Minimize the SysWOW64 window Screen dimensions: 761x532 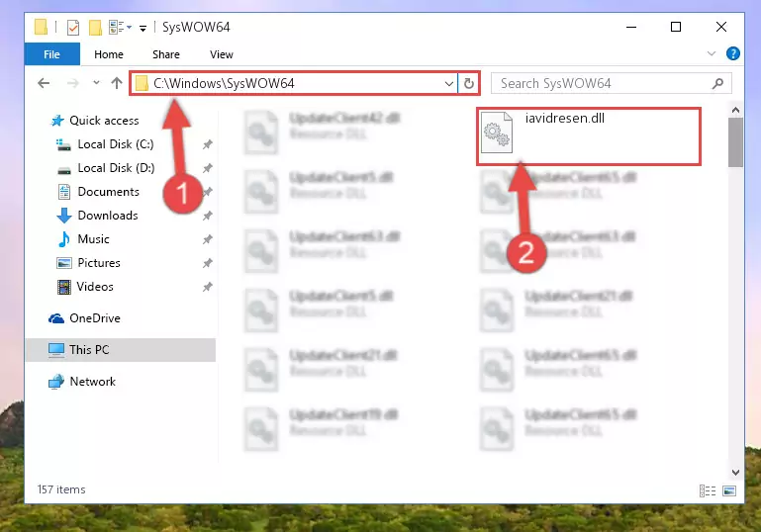click(631, 27)
